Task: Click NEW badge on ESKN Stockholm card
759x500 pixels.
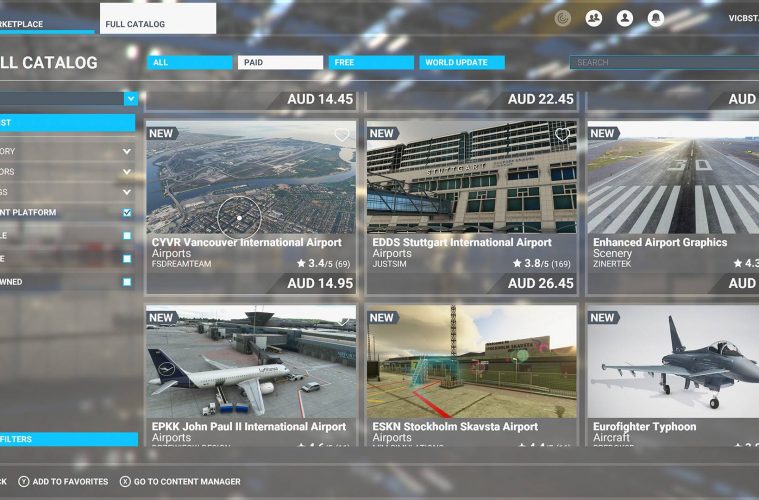Action: point(382,318)
